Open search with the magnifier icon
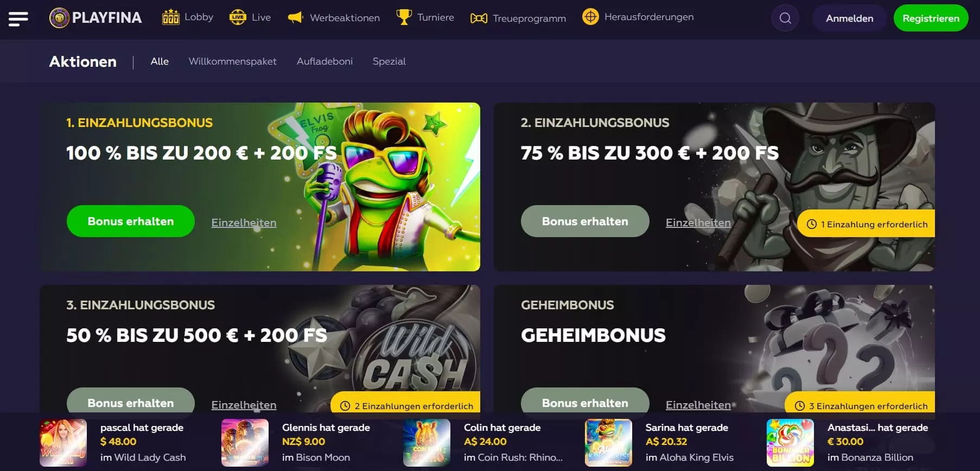 coord(785,18)
